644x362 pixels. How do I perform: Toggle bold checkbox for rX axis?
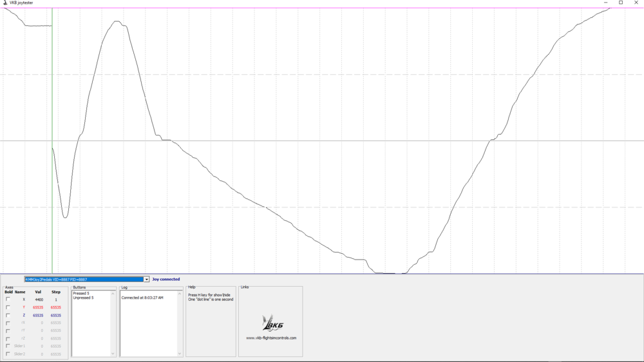click(8, 323)
